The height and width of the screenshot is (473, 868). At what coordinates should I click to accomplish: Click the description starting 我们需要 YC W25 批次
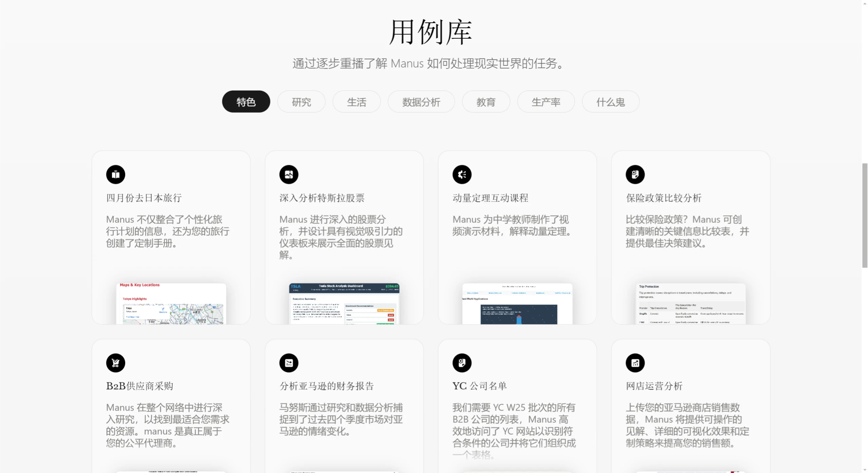pyautogui.click(x=514, y=431)
